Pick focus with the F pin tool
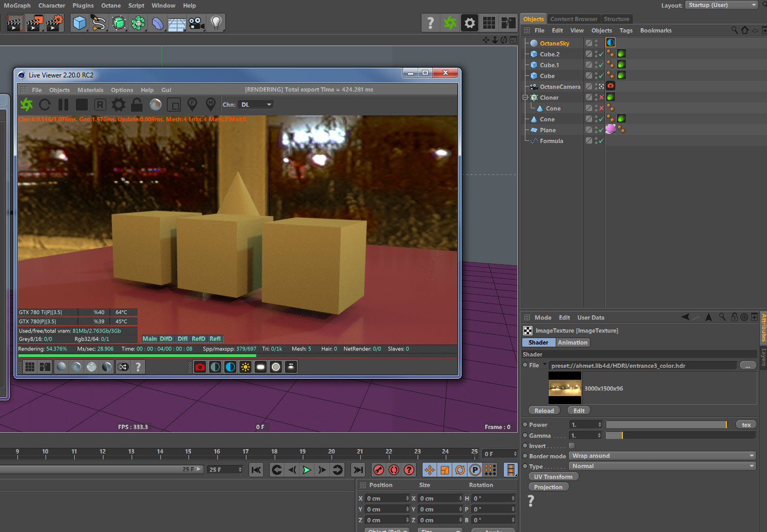This screenshot has width=767, height=532. tap(192, 104)
